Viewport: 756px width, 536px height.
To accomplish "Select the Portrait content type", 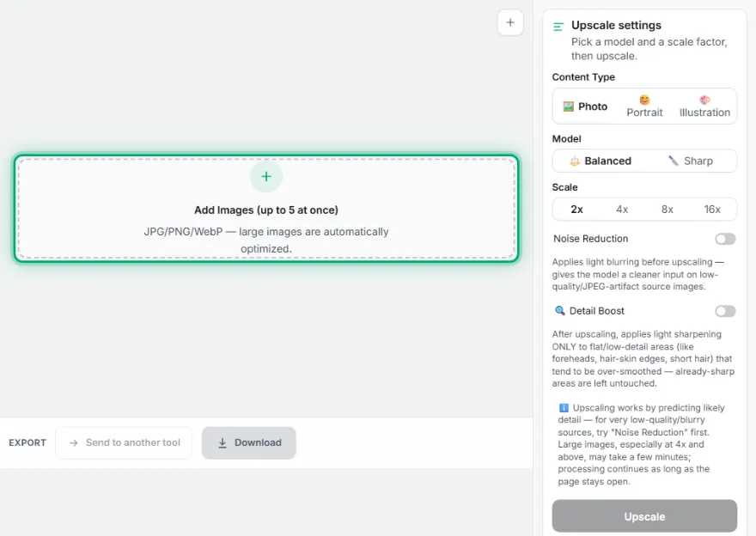I will click(644, 107).
